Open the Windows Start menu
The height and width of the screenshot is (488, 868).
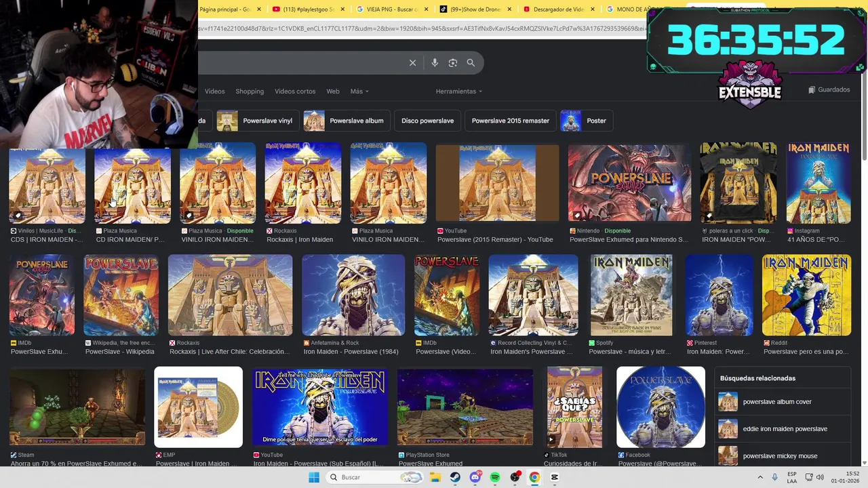click(x=314, y=477)
